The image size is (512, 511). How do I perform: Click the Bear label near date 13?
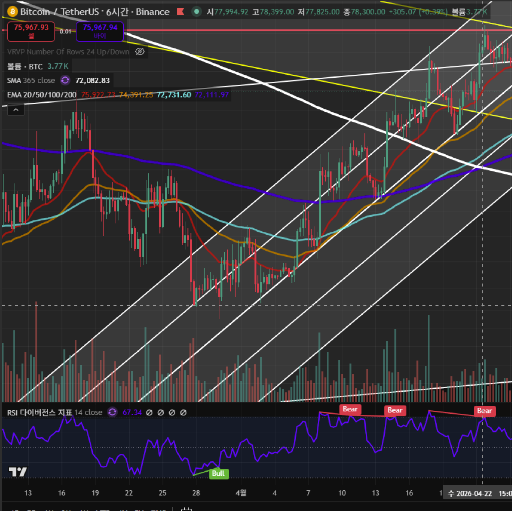pos(395,410)
